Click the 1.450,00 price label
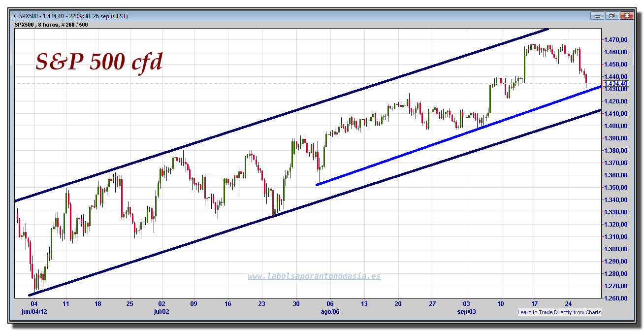 tap(616, 64)
